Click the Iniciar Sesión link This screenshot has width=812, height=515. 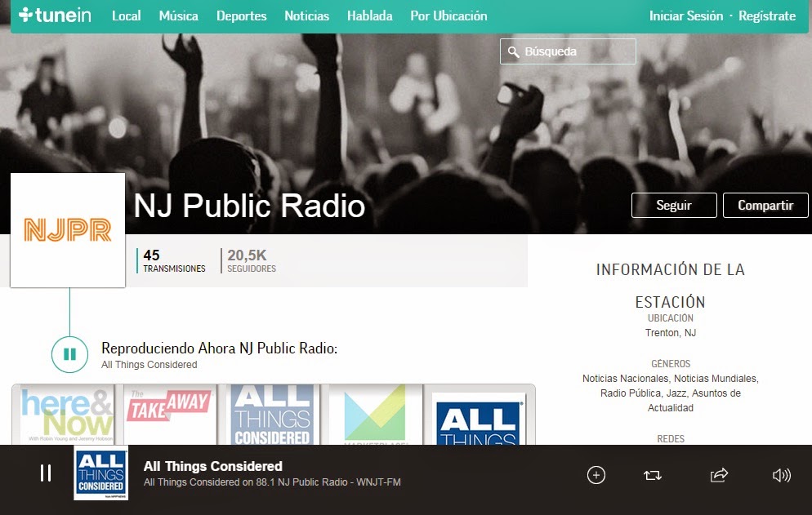click(686, 16)
